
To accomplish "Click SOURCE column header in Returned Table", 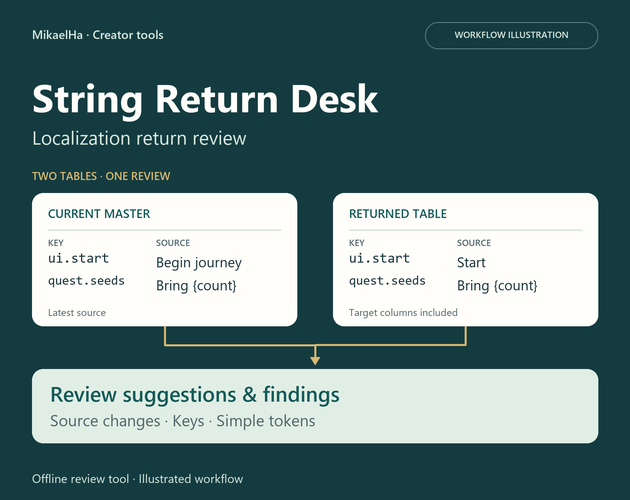I will coord(474,243).
